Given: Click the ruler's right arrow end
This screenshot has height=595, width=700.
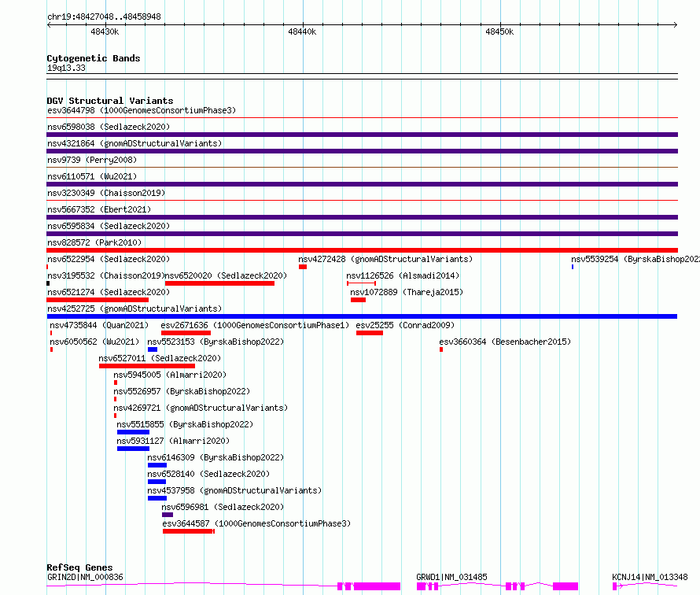Looking at the screenshot, I should [x=676, y=24].
